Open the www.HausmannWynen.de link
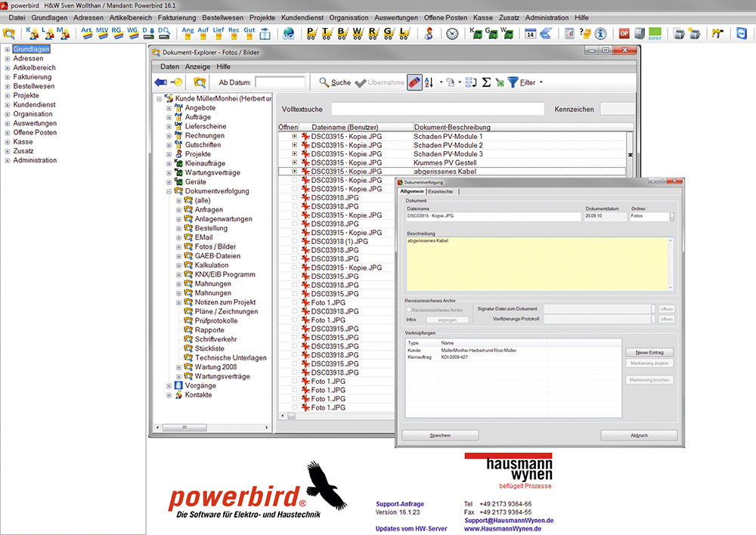756x535 pixels. (503, 529)
